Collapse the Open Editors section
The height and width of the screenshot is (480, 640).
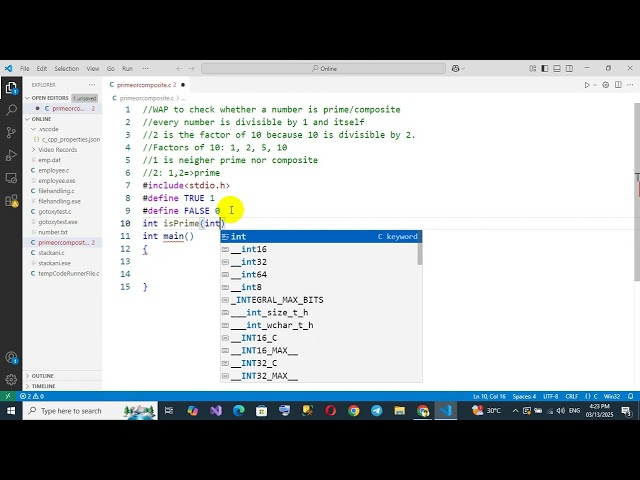point(62,98)
